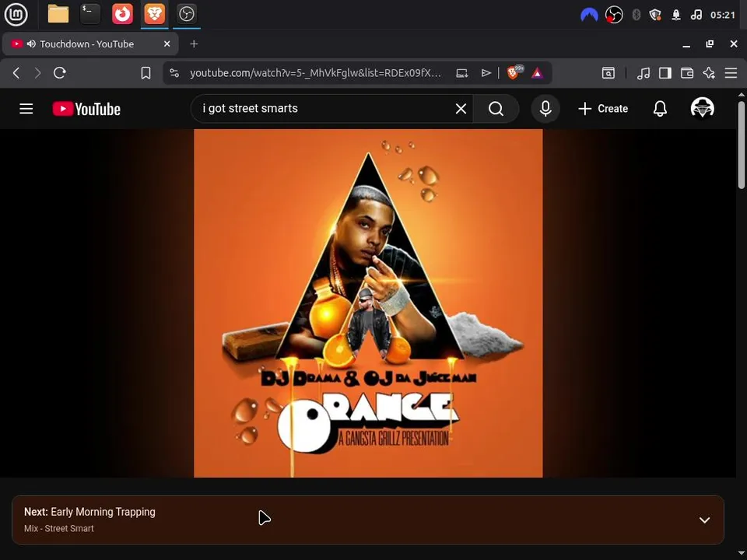This screenshot has width=747, height=560.
Task: Go back to the previous page
Action: [x=16, y=73]
